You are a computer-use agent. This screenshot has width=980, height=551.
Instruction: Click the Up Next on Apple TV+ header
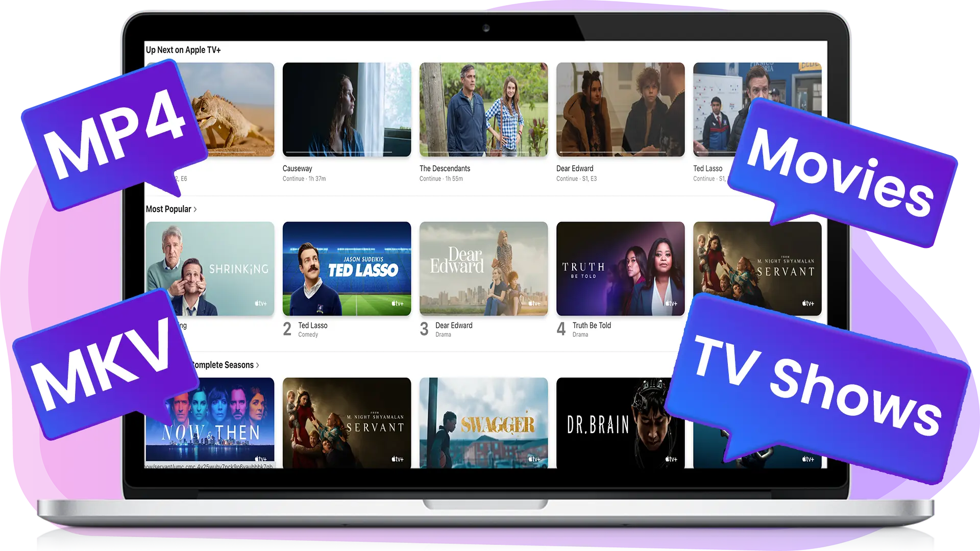183,49
